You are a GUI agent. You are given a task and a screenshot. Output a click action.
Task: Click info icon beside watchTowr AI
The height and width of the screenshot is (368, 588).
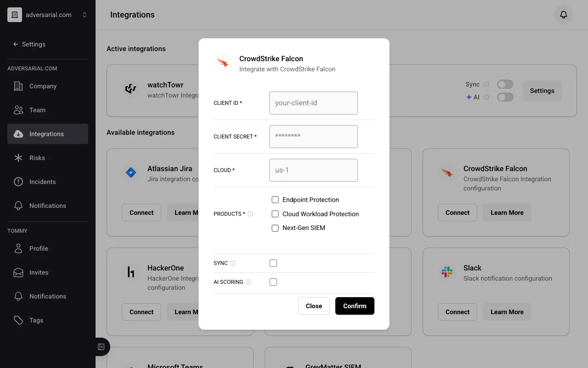coord(486,97)
